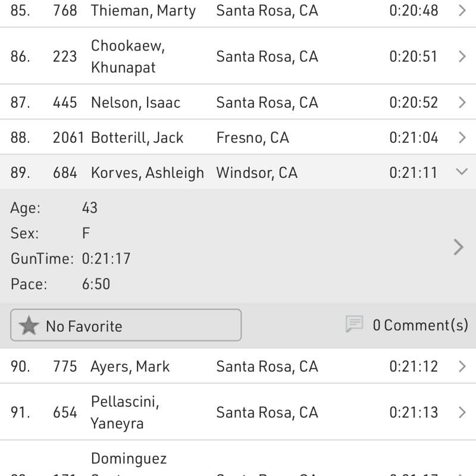Click the comment bubble icon
This screenshot has width=476, height=476.
pyautogui.click(x=355, y=324)
